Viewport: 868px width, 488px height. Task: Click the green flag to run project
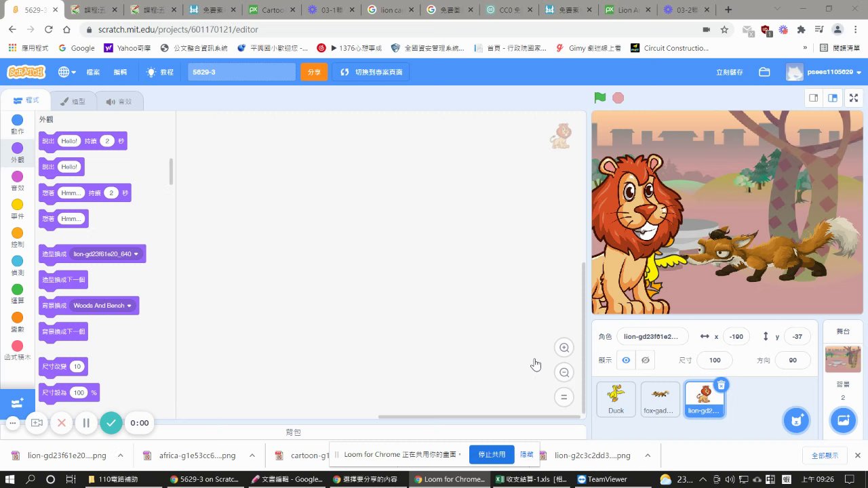click(x=599, y=98)
